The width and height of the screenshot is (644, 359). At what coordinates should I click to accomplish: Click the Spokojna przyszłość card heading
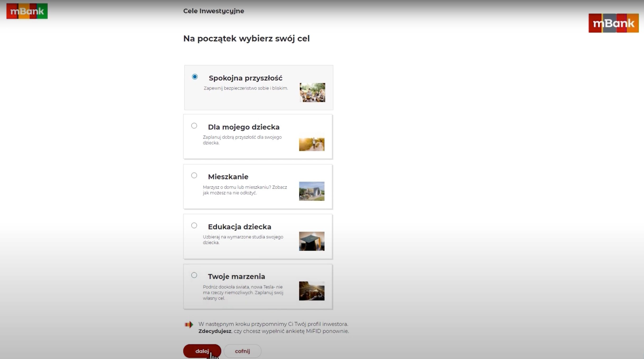(245, 78)
